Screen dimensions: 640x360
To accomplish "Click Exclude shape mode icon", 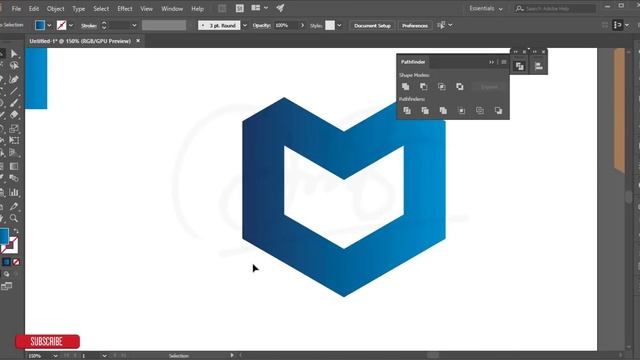I will (460, 87).
